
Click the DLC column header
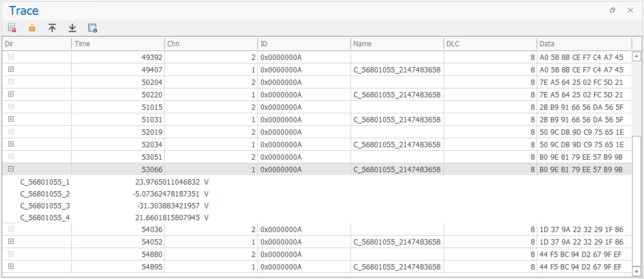pos(490,44)
